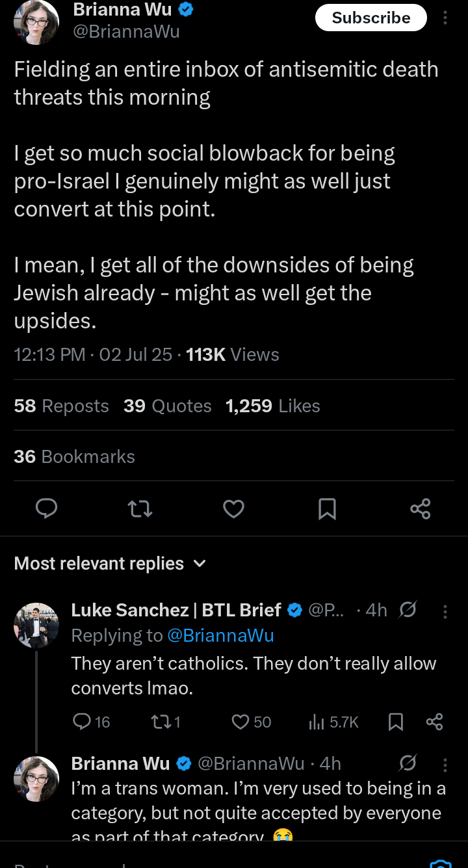Image resolution: width=468 pixels, height=868 pixels.
Task: Like Luke Sanchez's reply showing 50 likes
Action: click(252, 722)
